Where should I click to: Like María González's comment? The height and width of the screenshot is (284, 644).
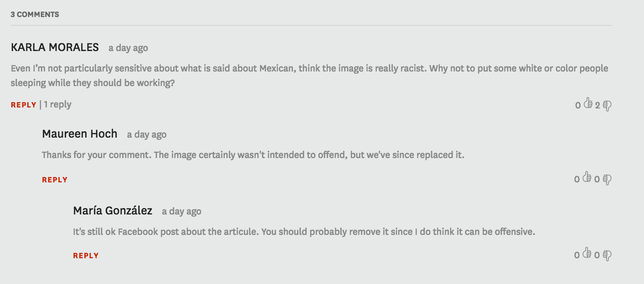click(587, 254)
